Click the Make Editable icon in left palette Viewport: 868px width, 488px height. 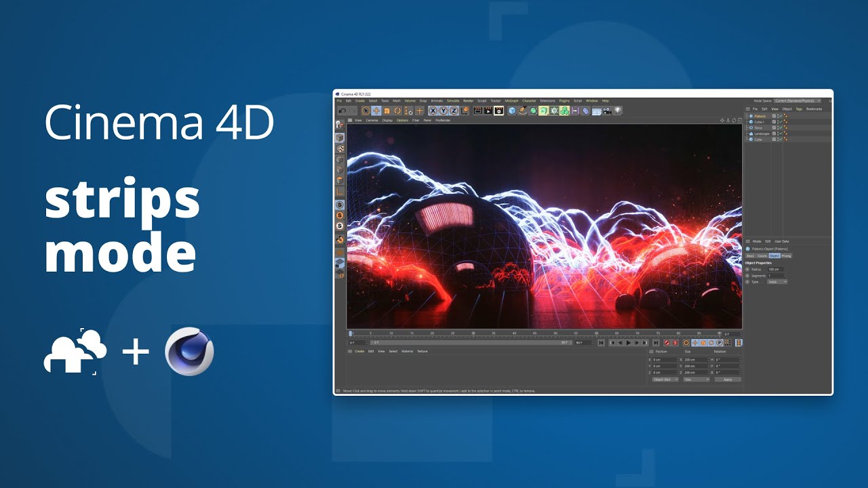tap(340, 125)
